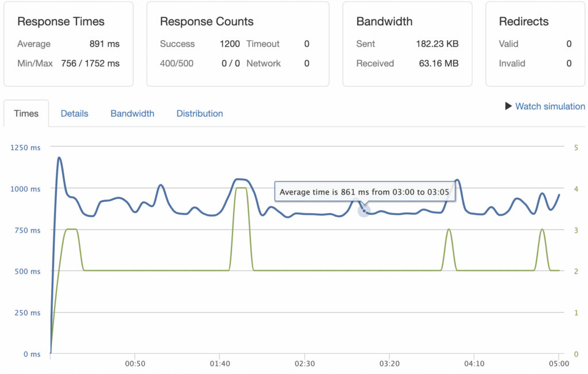This screenshot has width=588, height=374.
Task: Select the Min/Max value 756 / 1752 ms
Action: tap(90, 64)
